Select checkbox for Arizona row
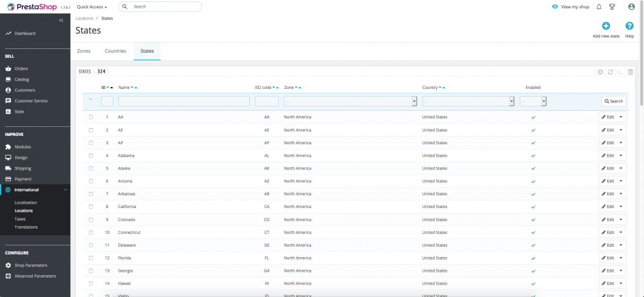The width and height of the screenshot is (644, 297). (91, 181)
